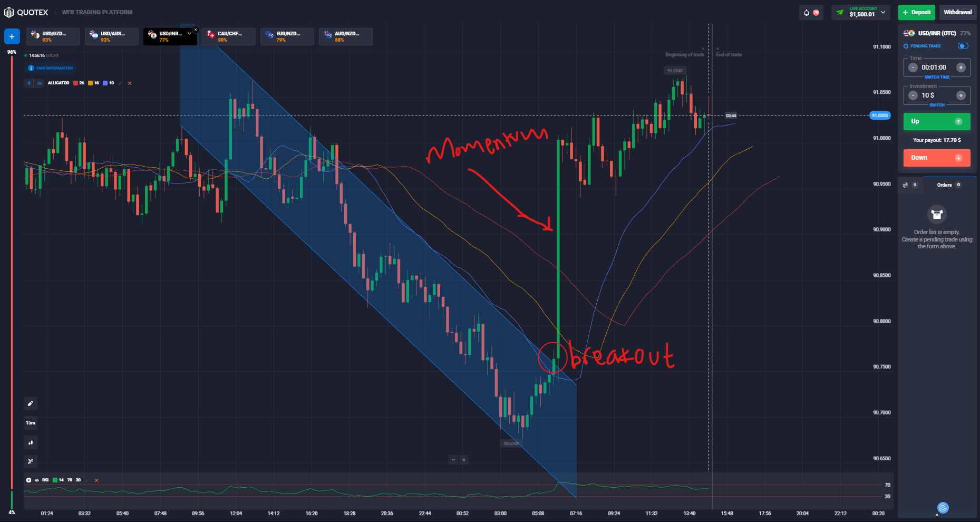The image size is (980, 522).
Task: Click the blue Alligator 10 color swatch
Action: (x=105, y=83)
